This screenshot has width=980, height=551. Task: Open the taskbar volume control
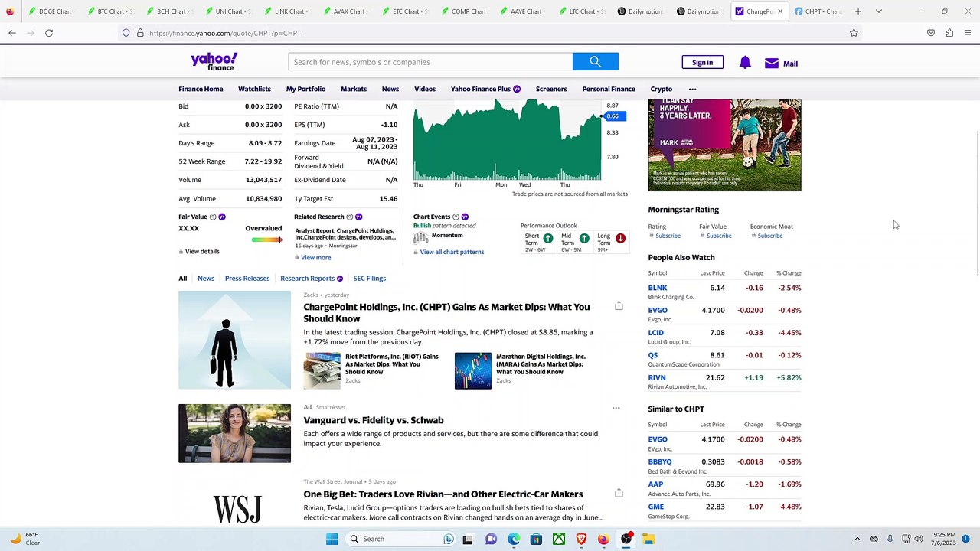[x=919, y=539]
